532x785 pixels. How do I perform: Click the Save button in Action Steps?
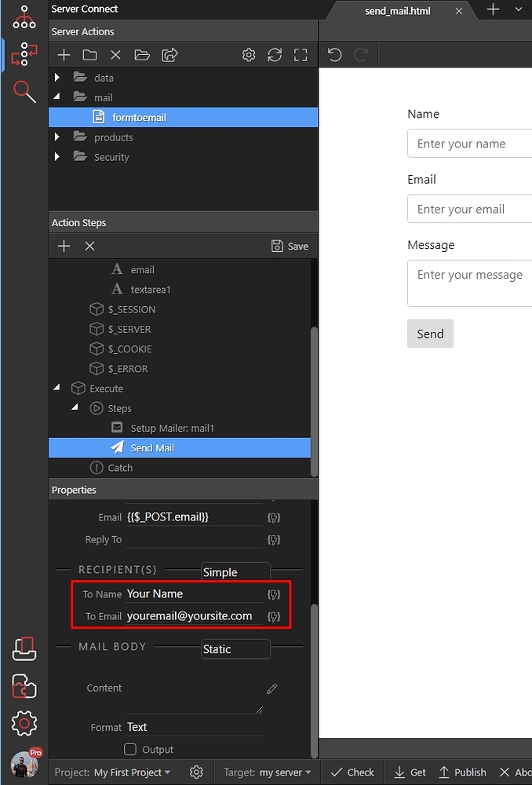(290, 246)
